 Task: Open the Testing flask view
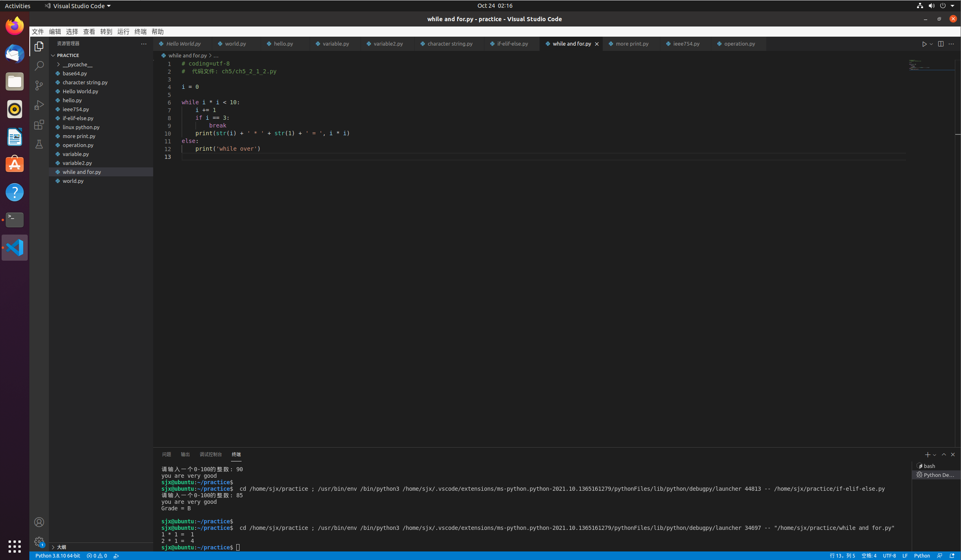tap(39, 144)
